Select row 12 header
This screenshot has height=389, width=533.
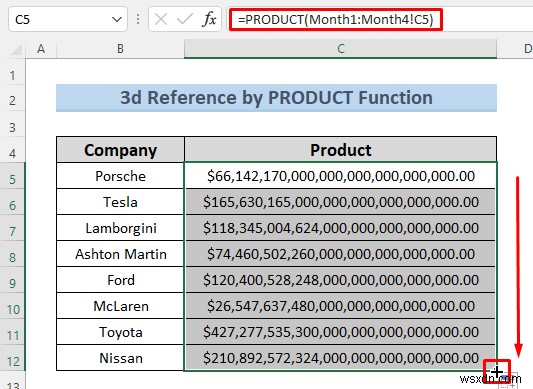pos(13,358)
